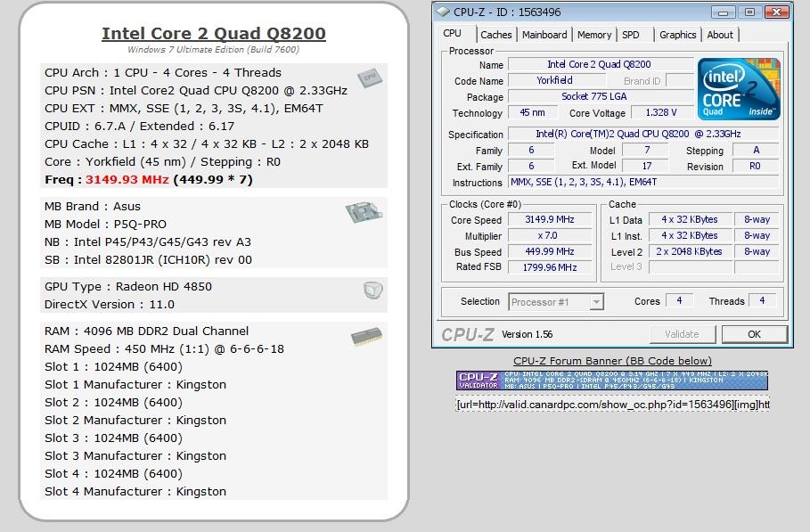Click the greyed Validate button
This screenshot has width=810, height=532.
coord(682,334)
